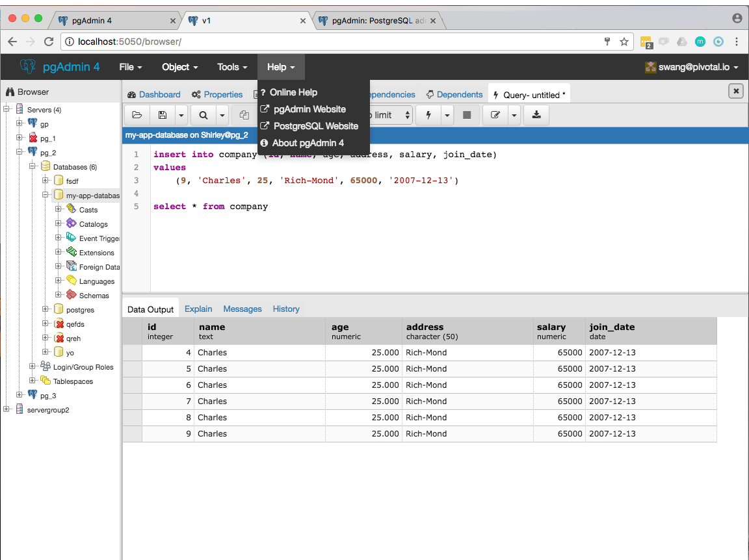Open the row limit dropdown
Screen dimensions: 749x560
[391, 115]
